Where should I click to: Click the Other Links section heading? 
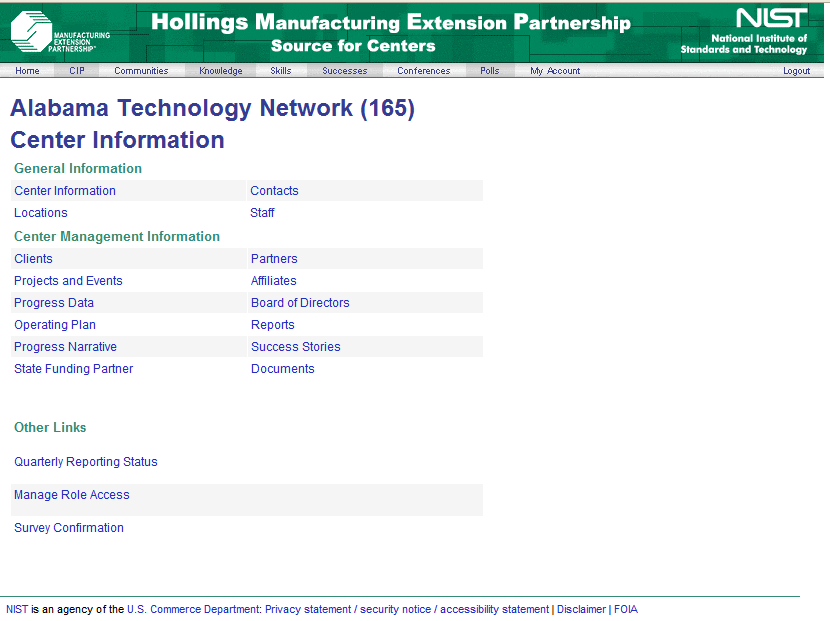click(x=50, y=427)
